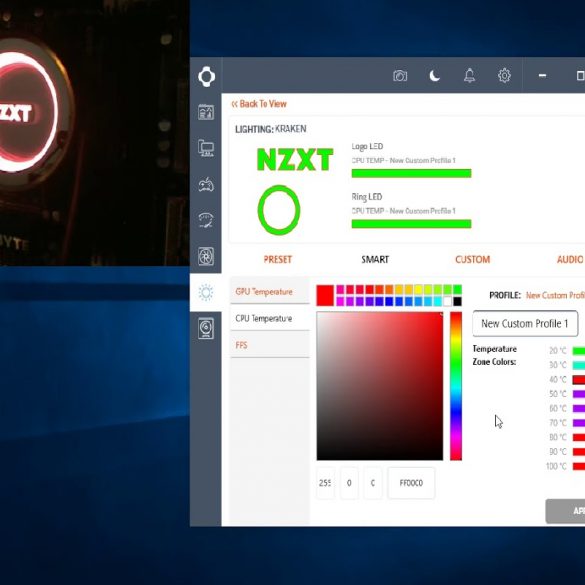Select the 70 °C purple zone color
This screenshot has width=585, height=585.
579,423
